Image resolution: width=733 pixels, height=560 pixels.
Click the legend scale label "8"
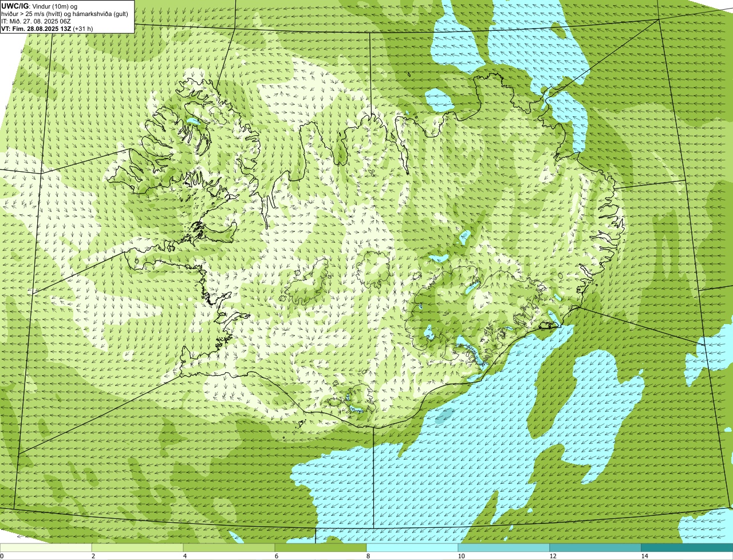tap(368, 556)
